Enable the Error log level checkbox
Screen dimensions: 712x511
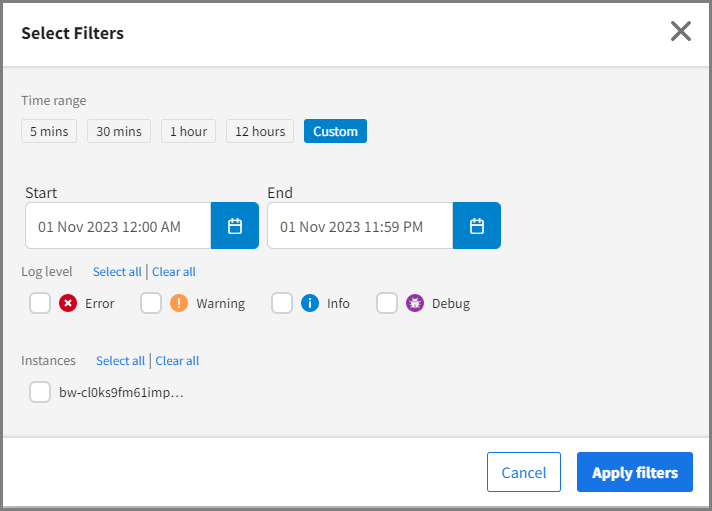pyautogui.click(x=40, y=303)
